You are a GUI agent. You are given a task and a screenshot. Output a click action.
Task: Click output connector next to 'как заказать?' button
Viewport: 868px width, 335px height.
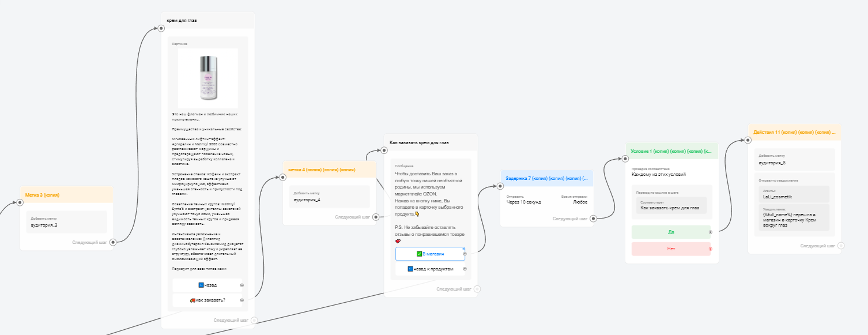[241, 300]
